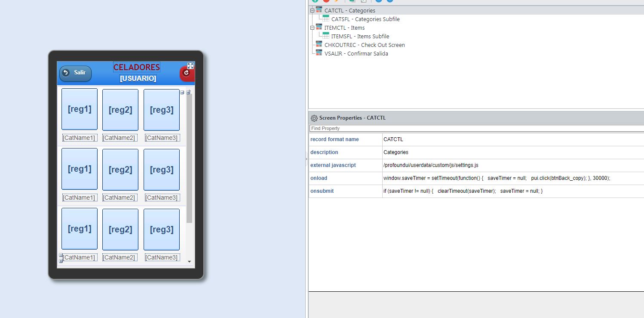Click the Screen Properties - CATCTL panel header

[476, 118]
